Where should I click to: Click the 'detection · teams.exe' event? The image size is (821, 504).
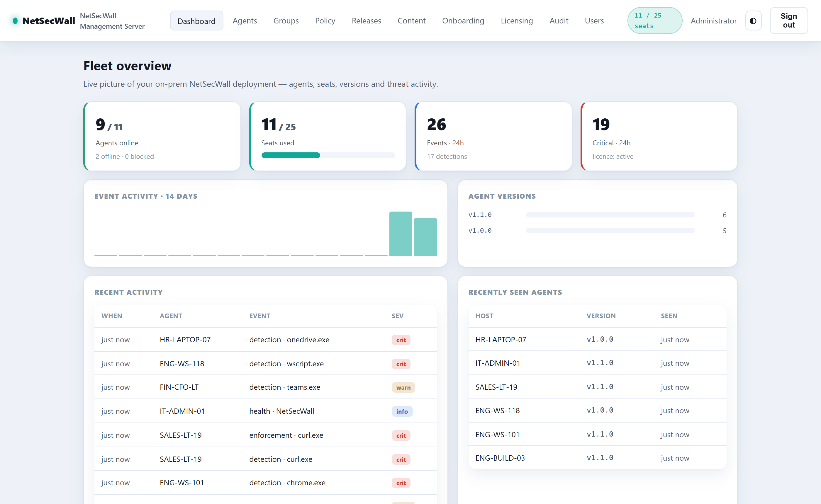(x=285, y=387)
